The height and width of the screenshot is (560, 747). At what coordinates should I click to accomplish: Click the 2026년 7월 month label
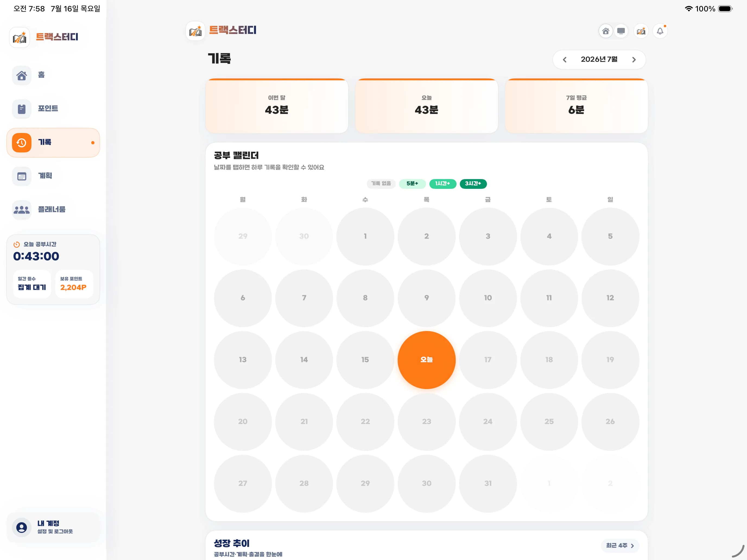click(x=599, y=60)
